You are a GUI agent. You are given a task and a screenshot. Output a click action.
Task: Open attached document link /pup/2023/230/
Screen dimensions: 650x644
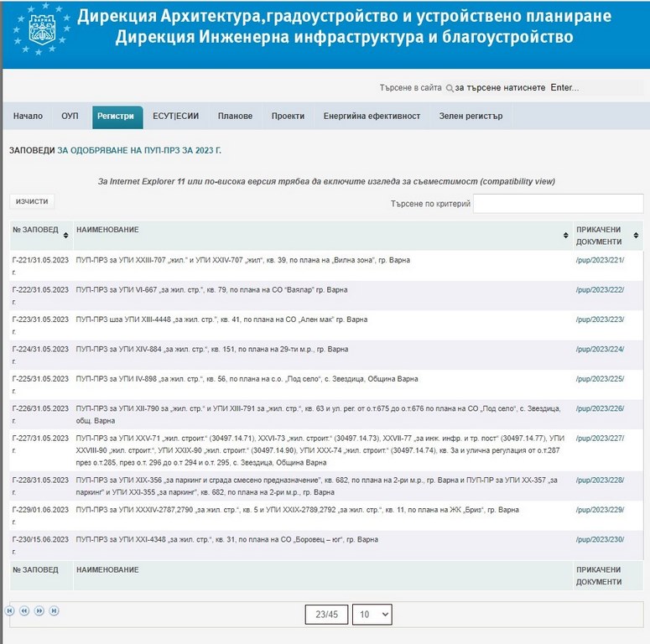(600, 540)
